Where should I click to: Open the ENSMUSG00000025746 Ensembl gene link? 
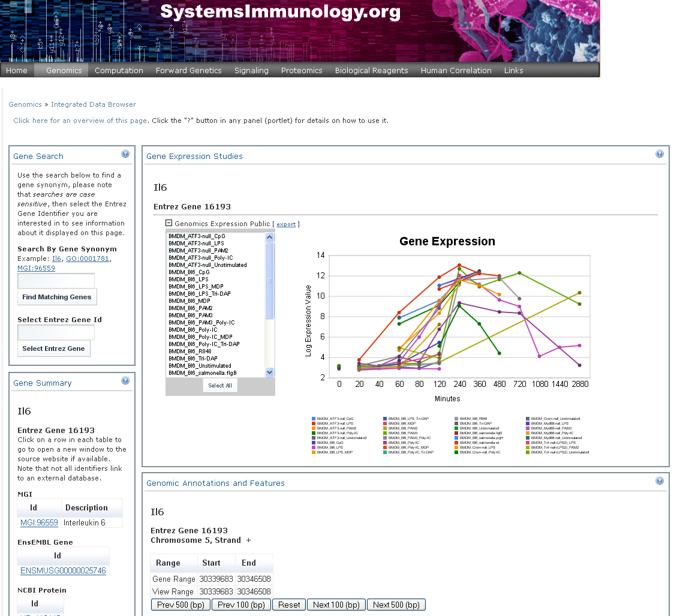click(x=63, y=570)
